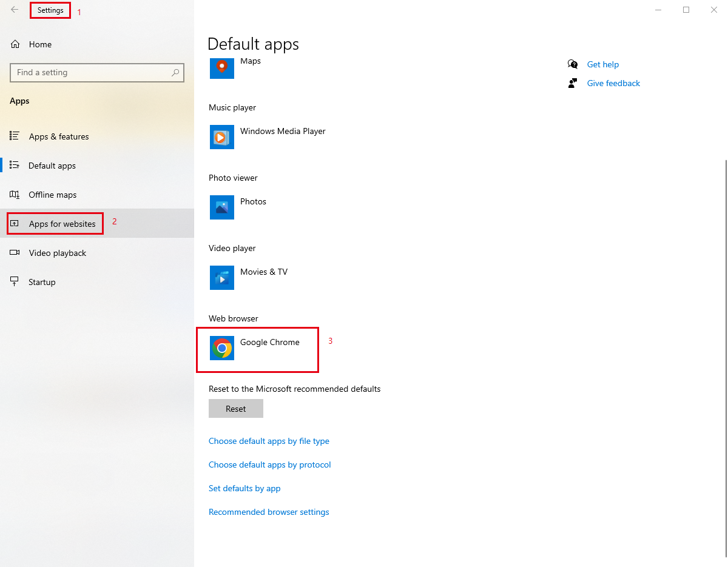Click the Movies & TV icon
Viewport: 728px width, 567px height.
point(222,278)
